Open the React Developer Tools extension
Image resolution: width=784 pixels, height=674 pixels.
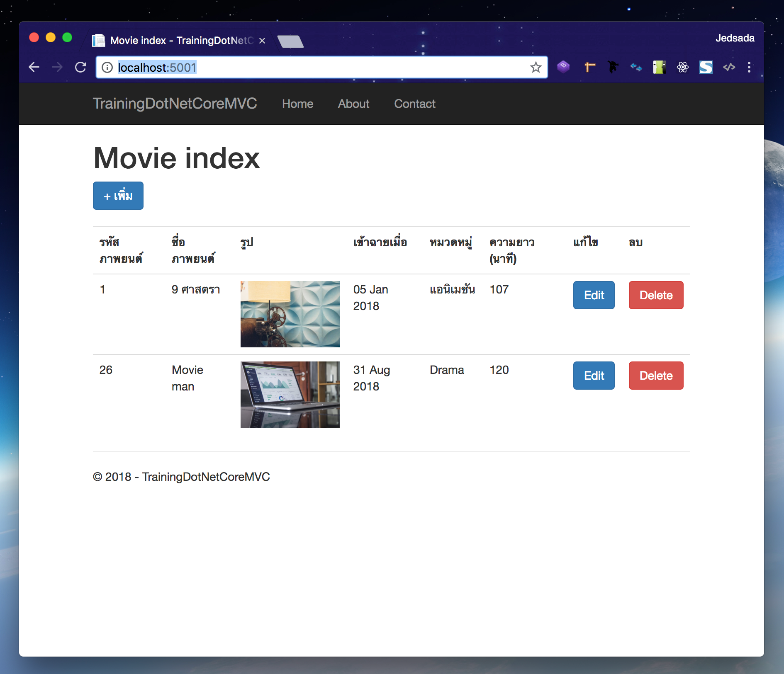[683, 67]
